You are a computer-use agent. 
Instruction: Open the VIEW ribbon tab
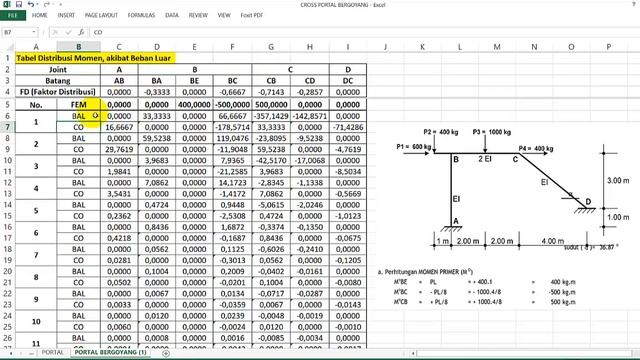(x=224, y=15)
